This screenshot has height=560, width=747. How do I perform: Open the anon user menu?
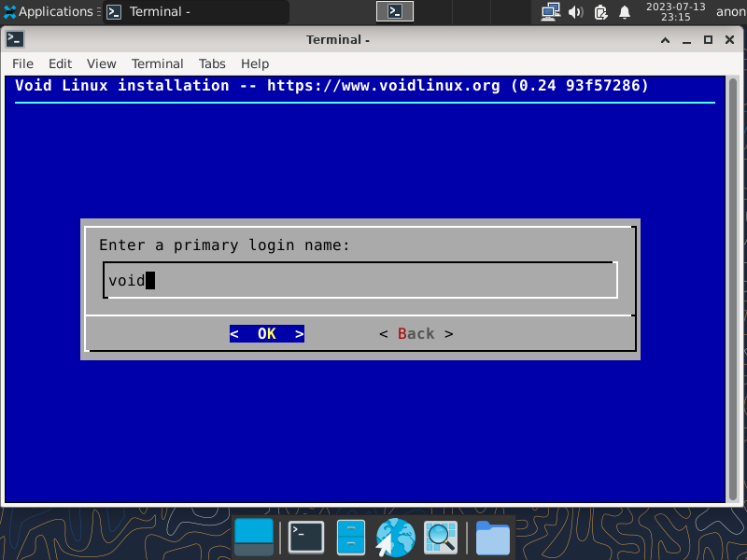coord(731,12)
